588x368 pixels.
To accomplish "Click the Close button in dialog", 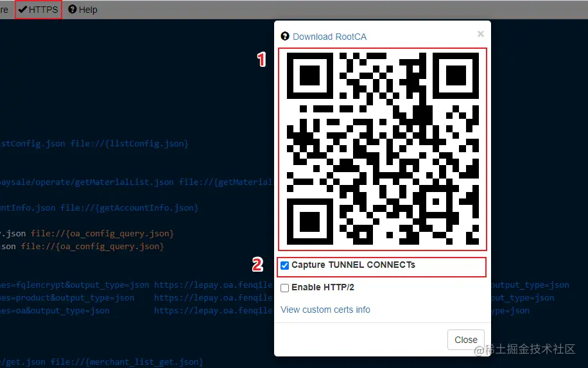I will (466, 340).
